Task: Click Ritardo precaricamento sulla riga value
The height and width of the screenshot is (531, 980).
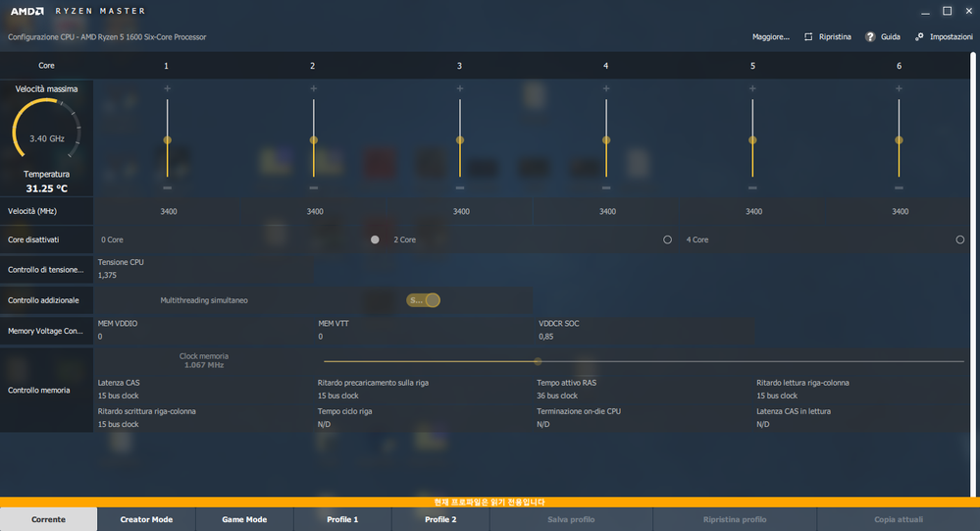Action: click(x=338, y=396)
